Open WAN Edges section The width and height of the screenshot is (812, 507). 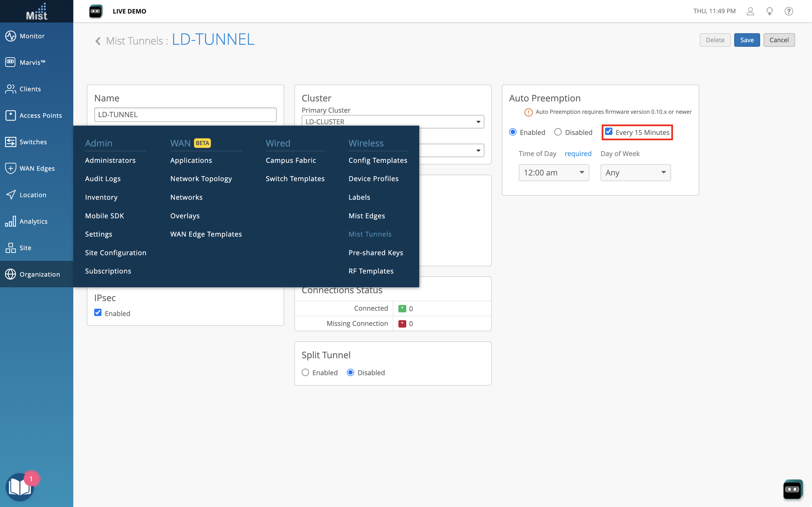pos(37,168)
